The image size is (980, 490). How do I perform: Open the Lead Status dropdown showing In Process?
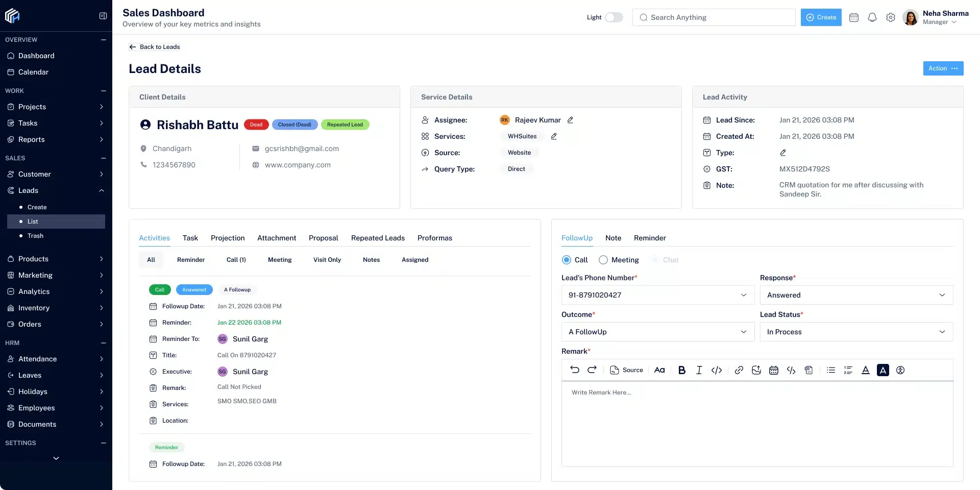(856, 332)
